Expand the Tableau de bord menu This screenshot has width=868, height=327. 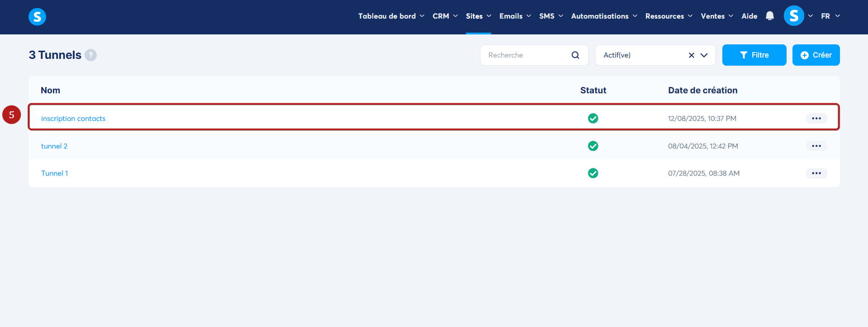click(391, 16)
